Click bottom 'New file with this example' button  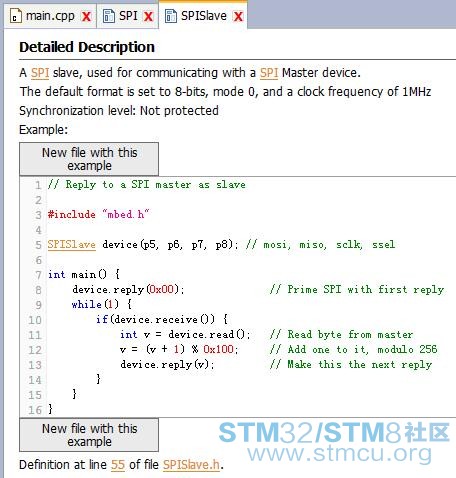89,435
